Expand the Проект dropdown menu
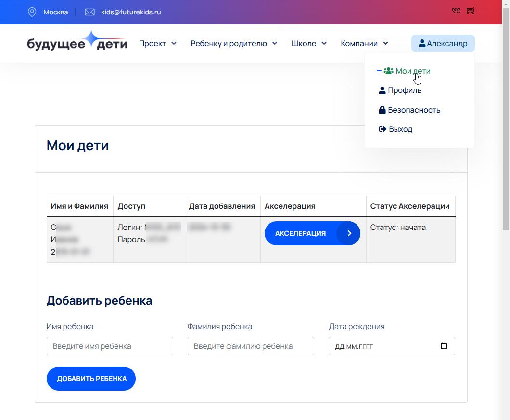Image resolution: width=510 pixels, height=420 pixels. pyautogui.click(x=157, y=43)
